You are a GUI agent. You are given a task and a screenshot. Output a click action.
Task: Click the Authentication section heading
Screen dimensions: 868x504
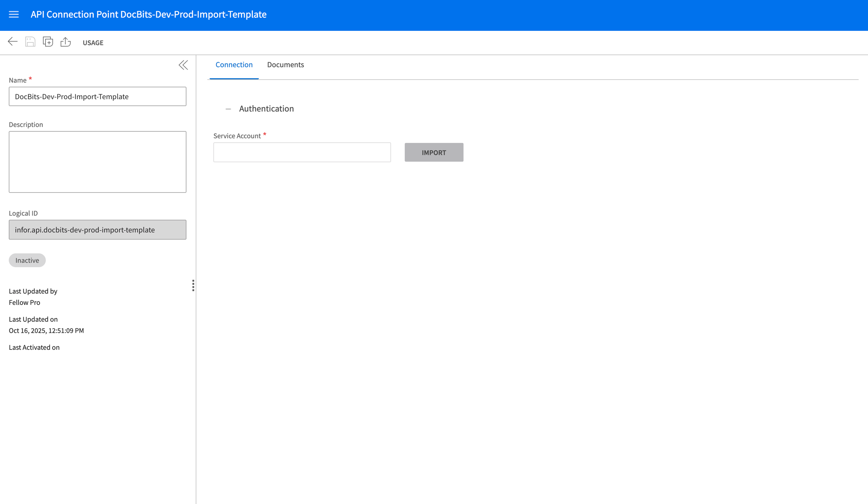pyautogui.click(x=266, y=109)
